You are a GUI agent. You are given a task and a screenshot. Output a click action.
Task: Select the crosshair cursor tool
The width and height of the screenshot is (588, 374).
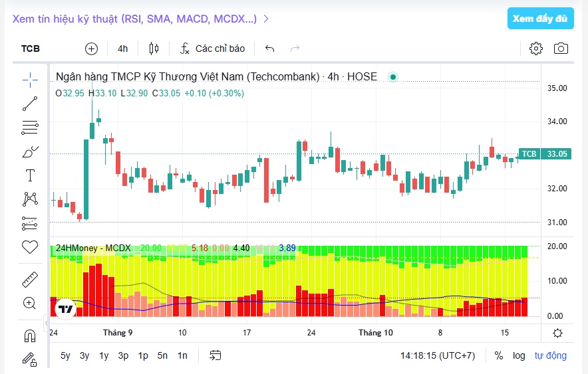coord(30,80)
